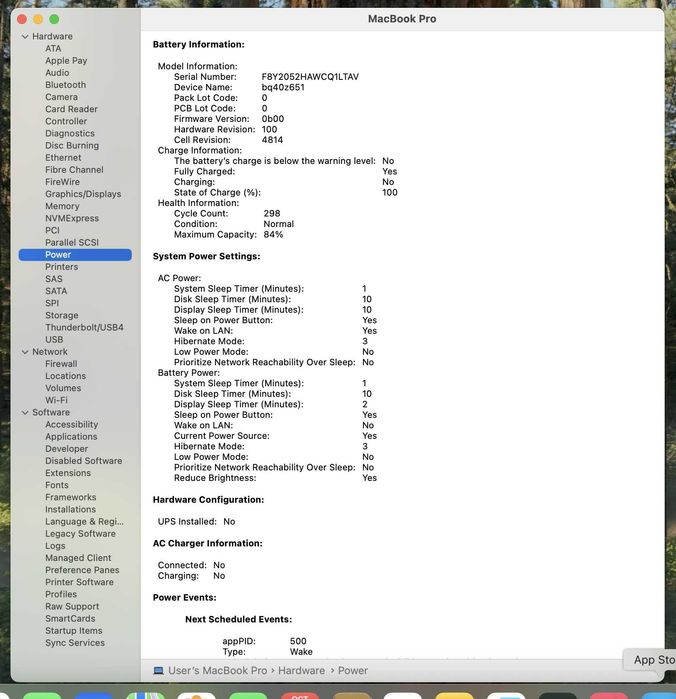The height and width of the screenshot is (699, 676).
Task: Select NVMExpress in the sidebar
Action: pyautogui.click(x=72, y=218)
